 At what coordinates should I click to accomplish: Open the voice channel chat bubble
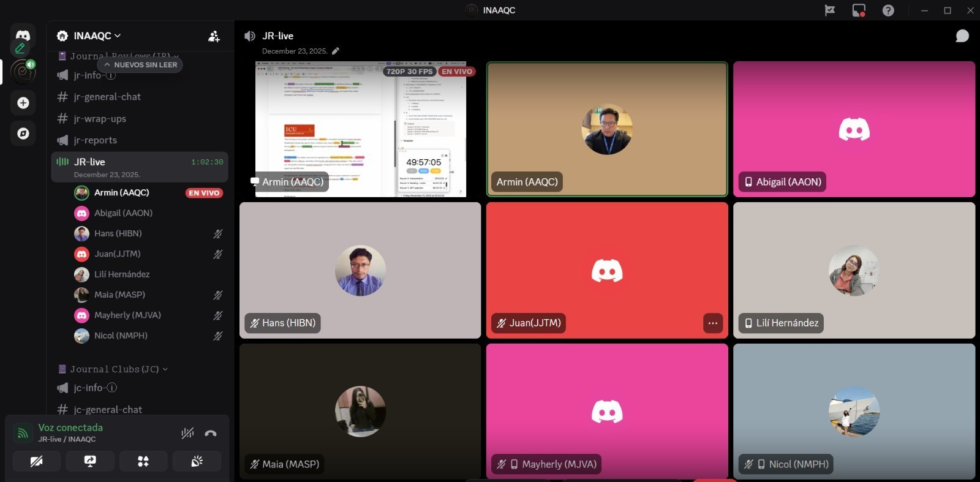[962, 36]
